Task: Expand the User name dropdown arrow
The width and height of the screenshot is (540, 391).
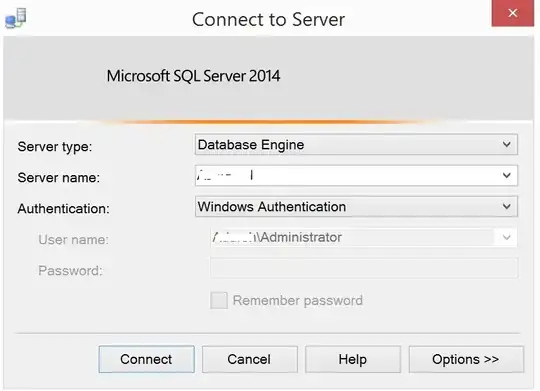Action: coord(506,237)
